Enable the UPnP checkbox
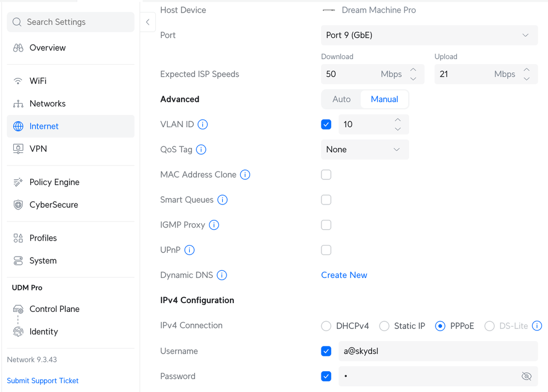Viewport: 548px width, 392px height. 326,250
